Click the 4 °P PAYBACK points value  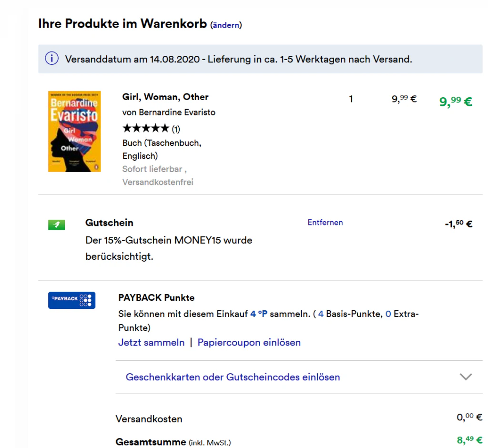(259, 314)
